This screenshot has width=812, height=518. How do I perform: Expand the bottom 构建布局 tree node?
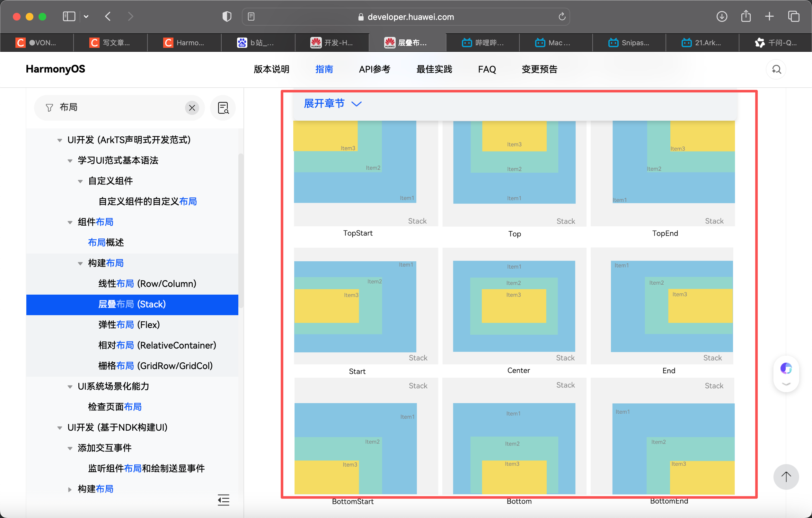click(x=70, y=489)
